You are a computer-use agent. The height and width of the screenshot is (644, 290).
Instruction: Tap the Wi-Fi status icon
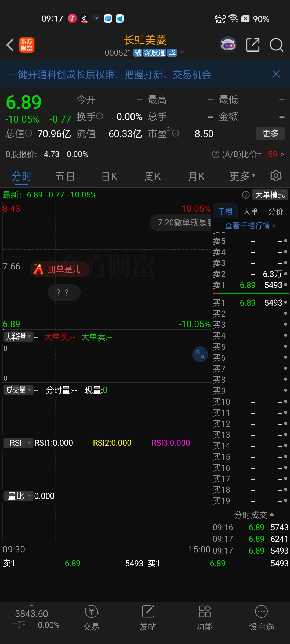(x=233, y=19)
